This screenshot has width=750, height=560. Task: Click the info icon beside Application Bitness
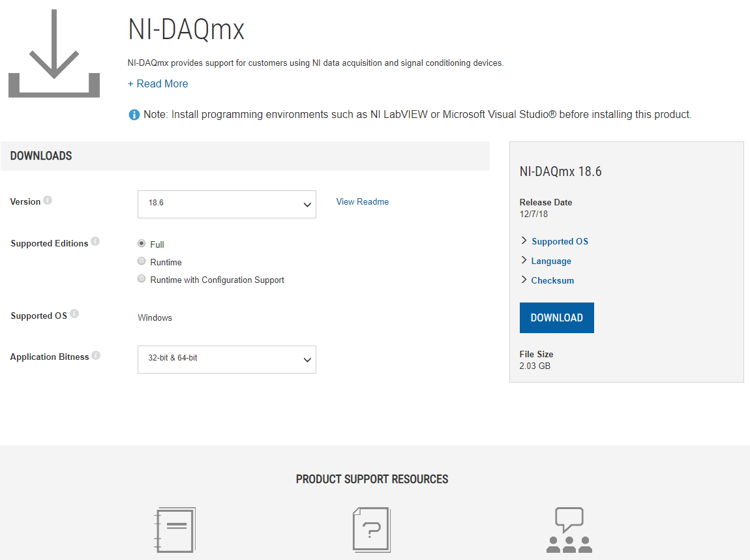[96, 356]
